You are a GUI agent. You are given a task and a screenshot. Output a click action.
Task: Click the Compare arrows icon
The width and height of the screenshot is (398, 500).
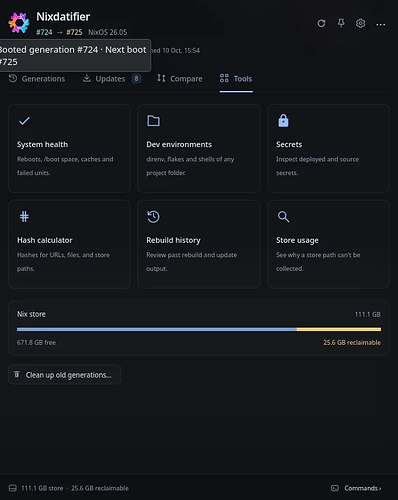(161, 78)
